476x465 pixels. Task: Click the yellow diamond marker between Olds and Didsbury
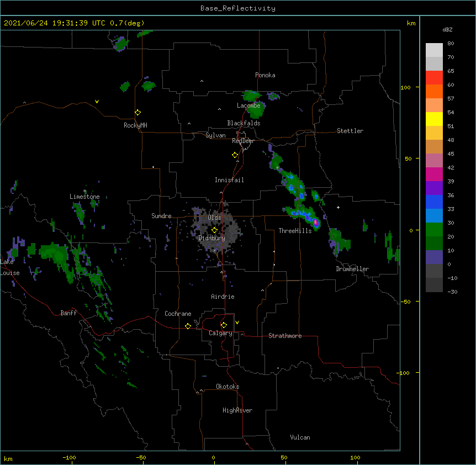click(214, 230)
